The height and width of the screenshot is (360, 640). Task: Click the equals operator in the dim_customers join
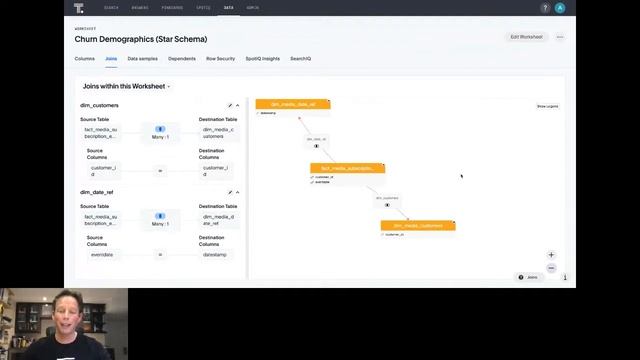click(x=160, y=171)
